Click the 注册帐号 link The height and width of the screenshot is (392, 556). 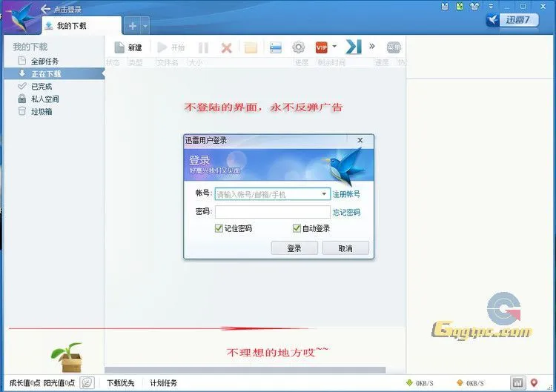[345, 194]
